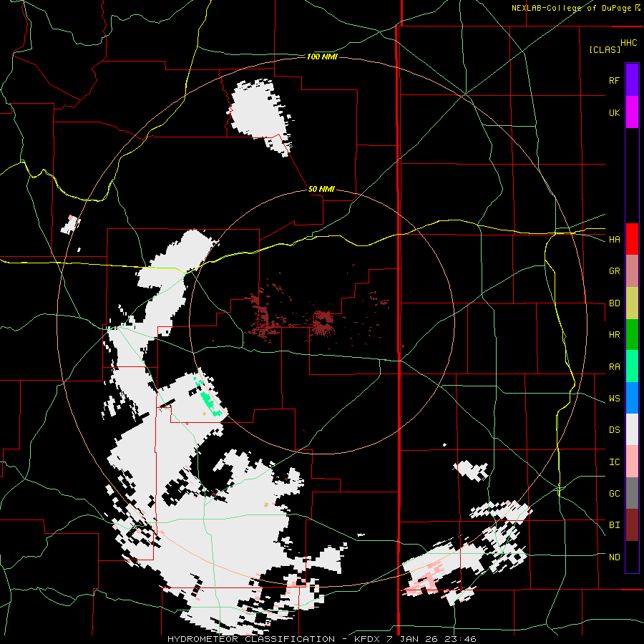The height and width of the screenshot is (644, 644).
Task: Click the BD olive-yellow legend swatch
Action: click(632, 303)
